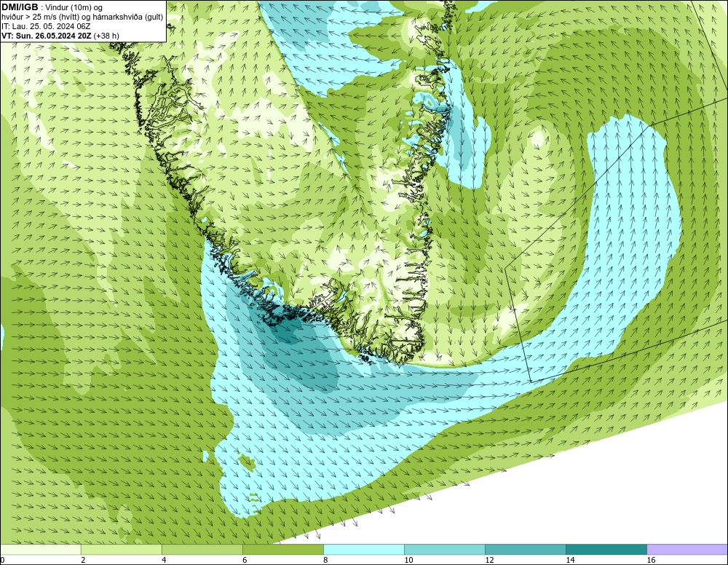Click the 'VT: Sun. 26.05.2024 20Z' line
The width and height of the screenshot is (728, 565).
[x=47, y=36]
